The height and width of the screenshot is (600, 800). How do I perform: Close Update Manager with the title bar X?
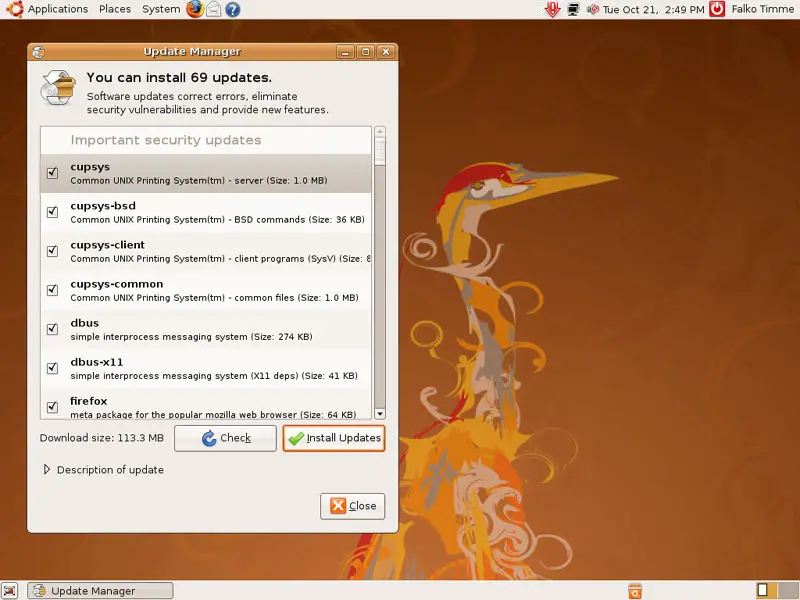386,52
